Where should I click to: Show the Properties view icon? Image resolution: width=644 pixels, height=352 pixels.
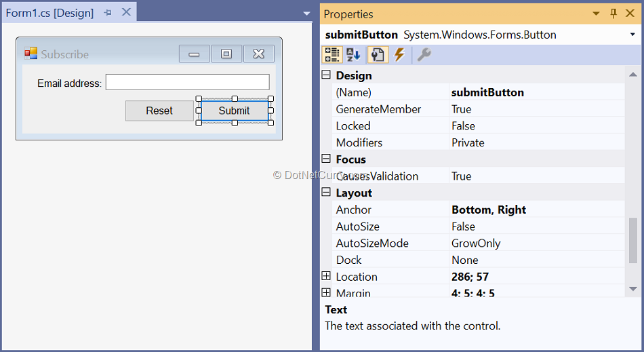tap(377, 55)
